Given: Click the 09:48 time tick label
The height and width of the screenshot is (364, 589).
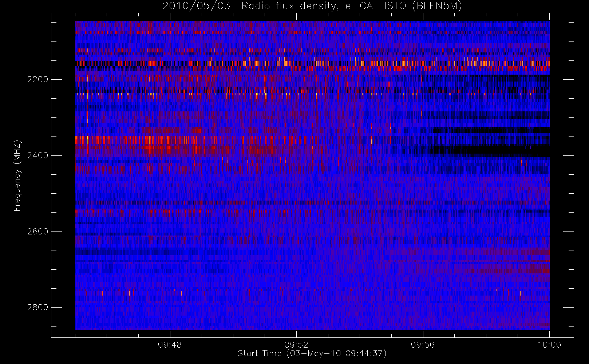Looking at the screenshot, I should [x=170, y=345].
